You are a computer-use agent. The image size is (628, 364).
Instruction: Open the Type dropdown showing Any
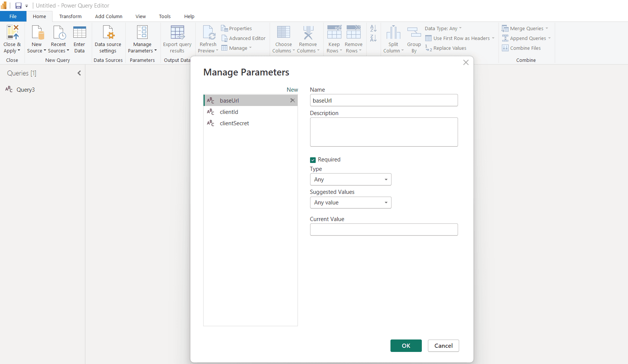(x=350, y=180)
